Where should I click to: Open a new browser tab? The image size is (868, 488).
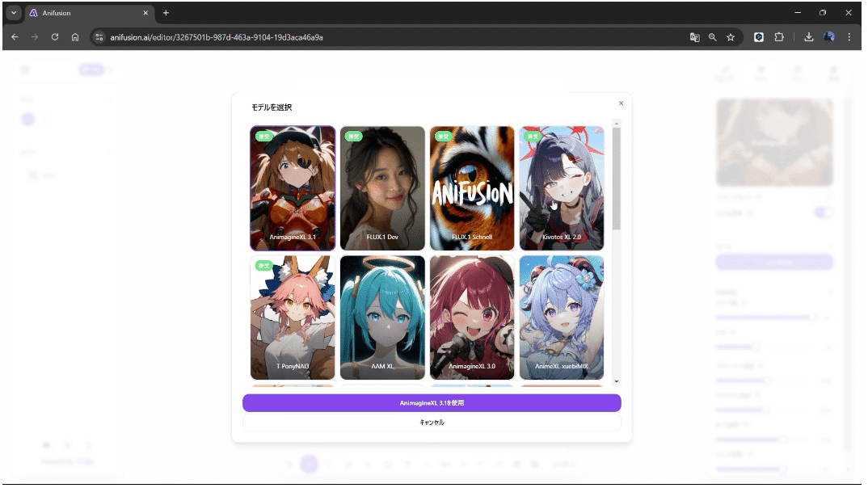click(x=166, y=13)
